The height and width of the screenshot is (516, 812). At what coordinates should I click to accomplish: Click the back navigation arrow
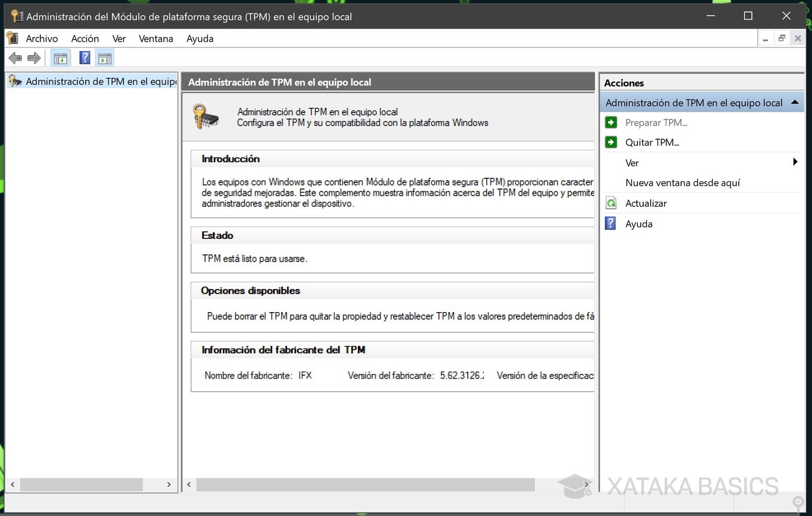click(x=15, y=57)
